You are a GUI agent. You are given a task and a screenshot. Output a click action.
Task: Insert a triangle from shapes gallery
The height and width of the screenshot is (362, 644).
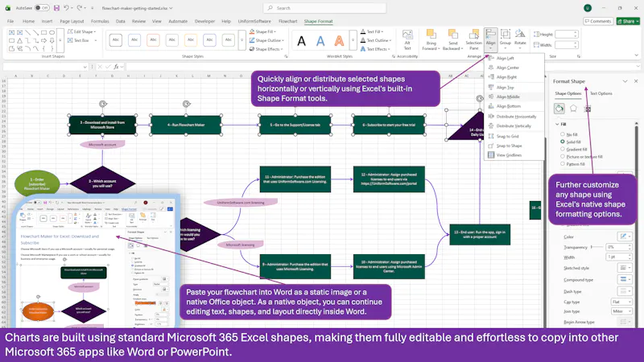click(19, 41)
